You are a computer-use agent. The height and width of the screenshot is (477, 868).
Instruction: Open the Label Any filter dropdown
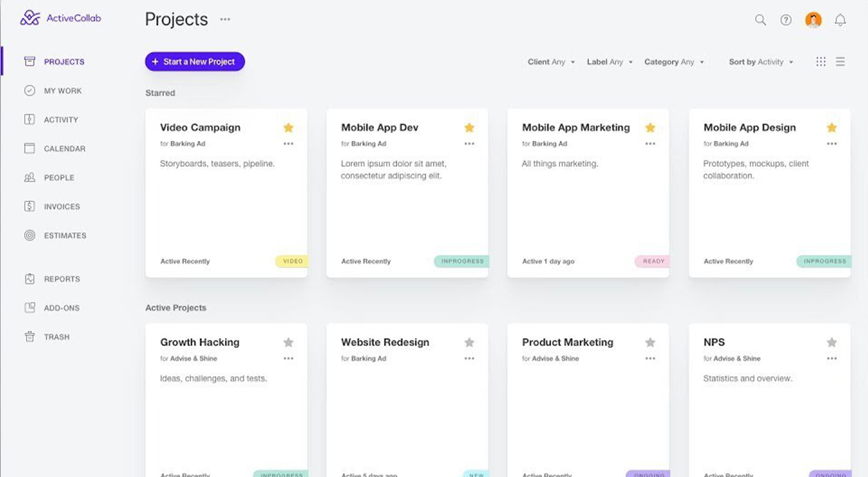(609, 61)
